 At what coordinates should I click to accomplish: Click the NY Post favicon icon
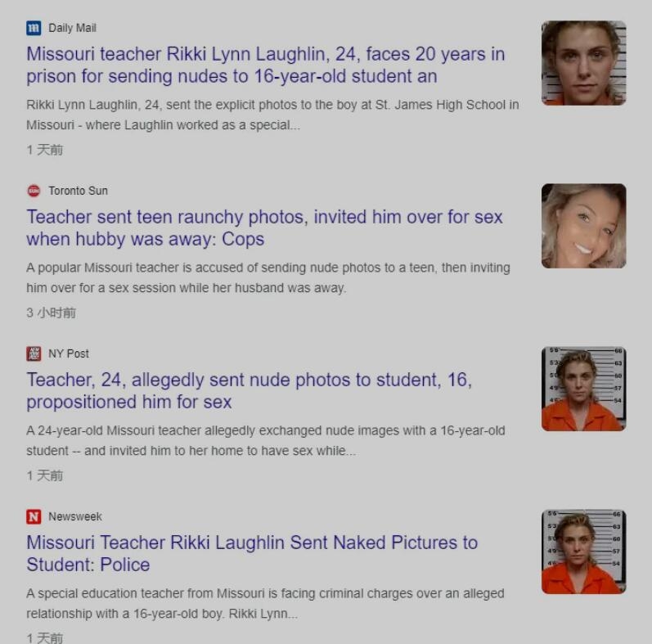click(x=34, y=354)
